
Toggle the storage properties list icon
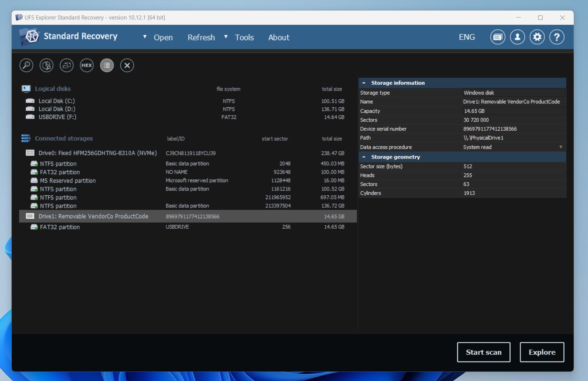(x=107, y=65)
